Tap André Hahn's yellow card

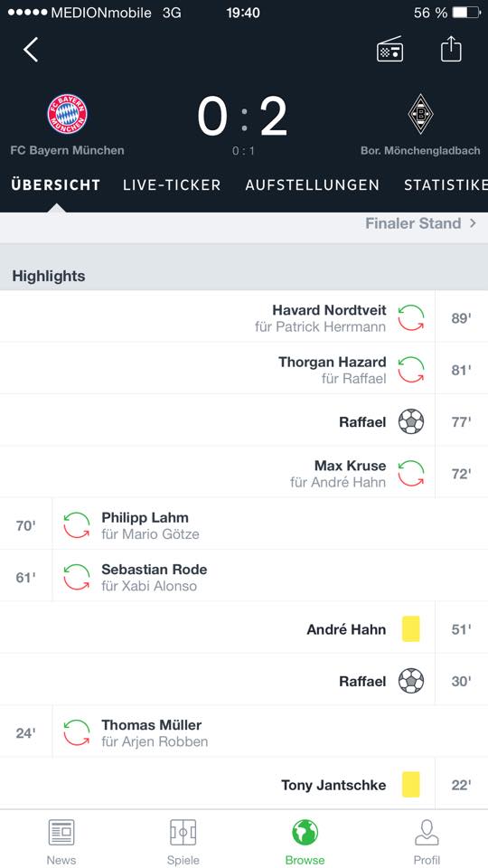pos(410,629)
